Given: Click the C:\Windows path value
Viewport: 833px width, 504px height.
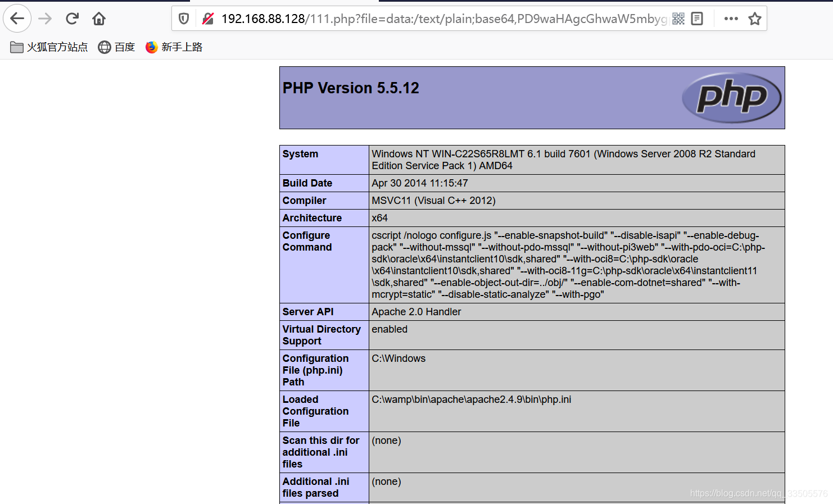Looking at the screenshot, I should [x=399, y=358].
